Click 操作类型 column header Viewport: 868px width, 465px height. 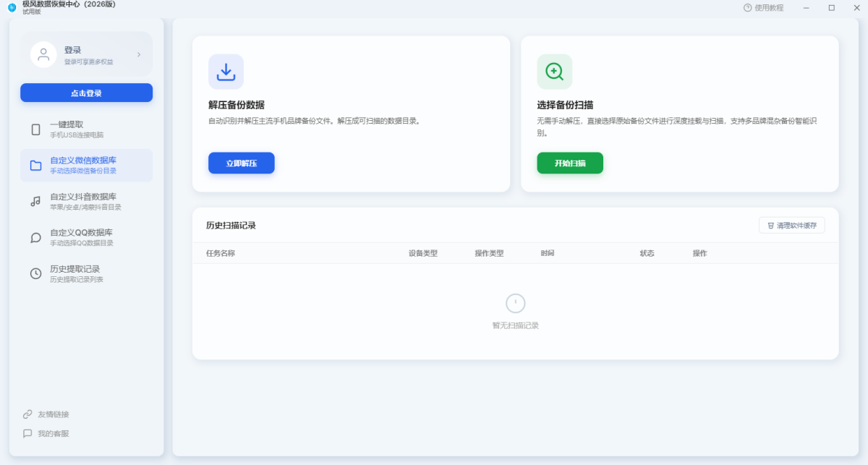click(x=489, y=254)
